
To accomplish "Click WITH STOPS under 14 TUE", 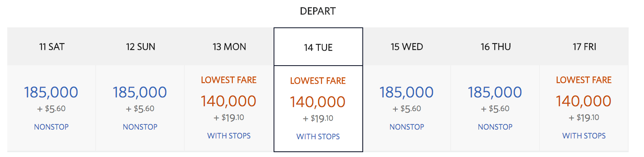I will tap(318, 136).
